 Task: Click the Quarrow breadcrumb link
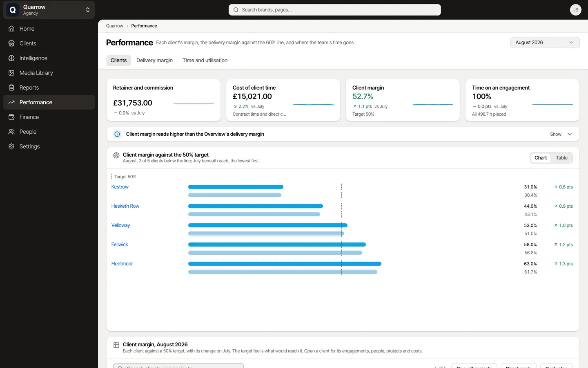[x=115, y=26]
